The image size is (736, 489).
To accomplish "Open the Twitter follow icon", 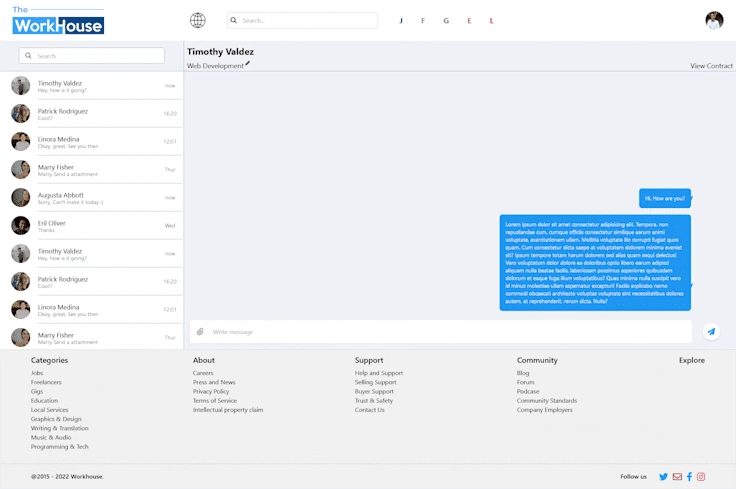I will [663, 477].
